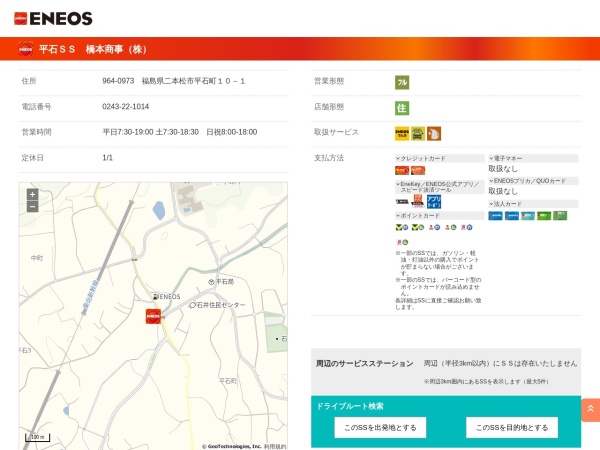Click the second orange credit card icon
This screenshot has height=450, width=600.
(418, 170)
